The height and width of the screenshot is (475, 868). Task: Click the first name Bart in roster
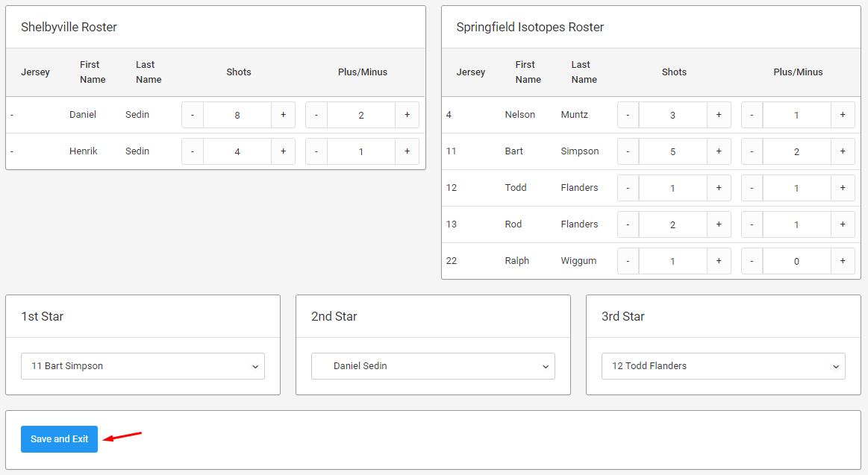pos(513,151)
